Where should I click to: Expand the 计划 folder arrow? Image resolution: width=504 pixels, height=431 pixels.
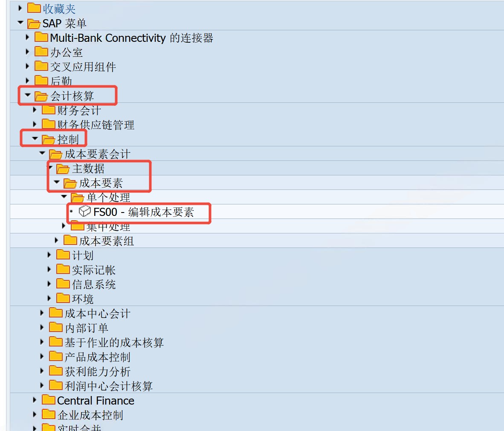tap(49, 255)
